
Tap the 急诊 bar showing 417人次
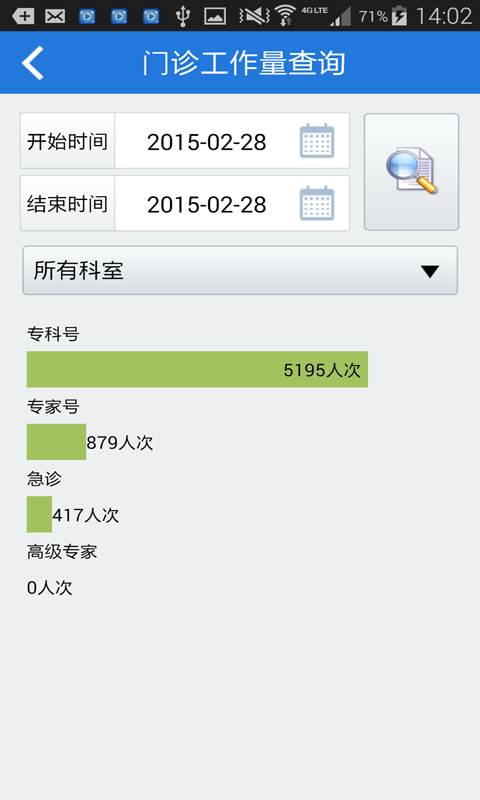tap(39, 514)
